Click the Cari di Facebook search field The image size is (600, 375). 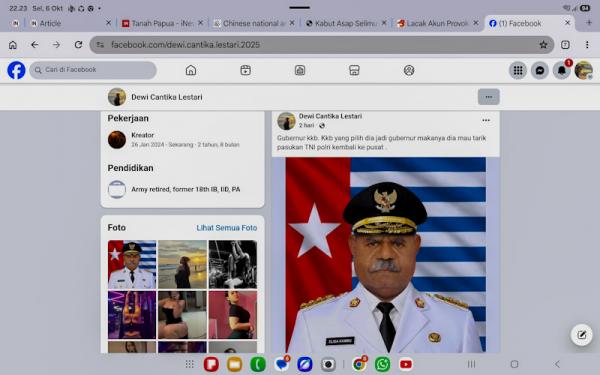click(93, 70)
